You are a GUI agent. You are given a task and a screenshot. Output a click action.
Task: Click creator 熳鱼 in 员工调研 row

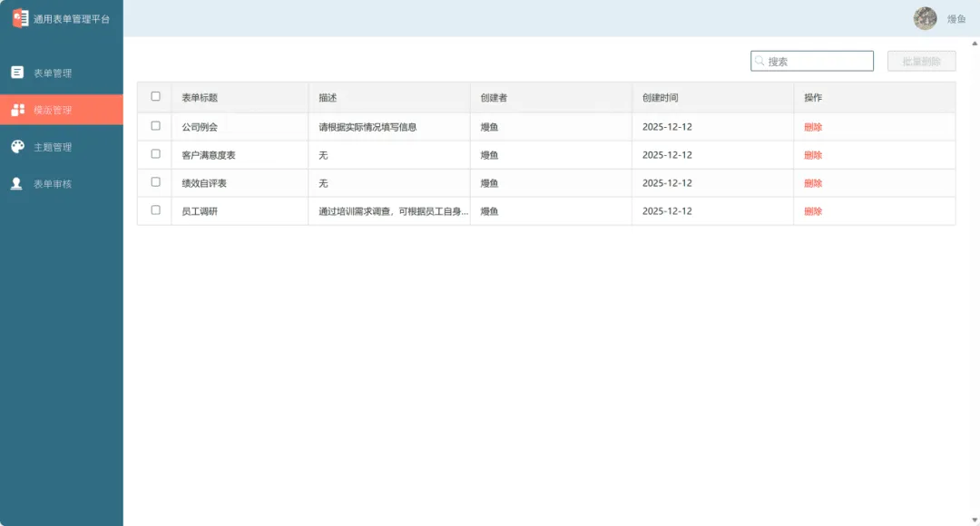click(489, 211)
